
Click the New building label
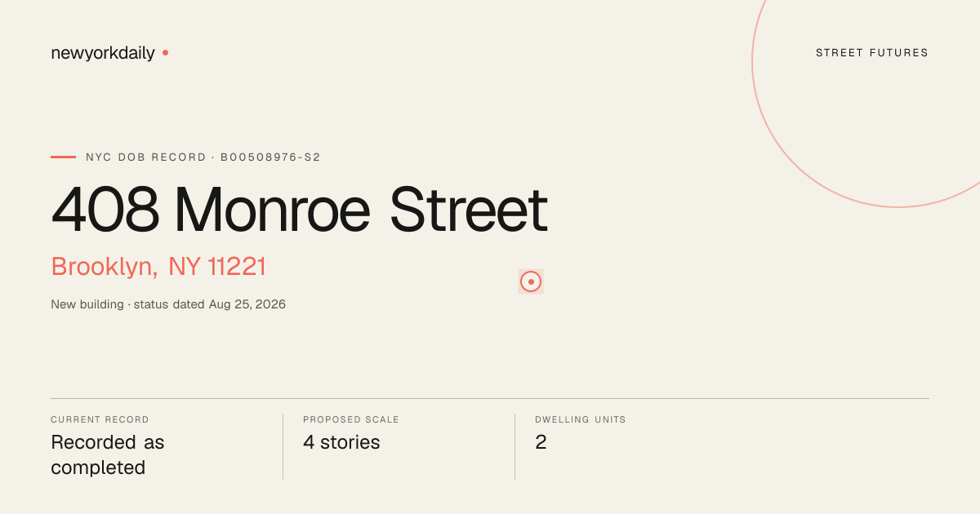coord(87,304)
